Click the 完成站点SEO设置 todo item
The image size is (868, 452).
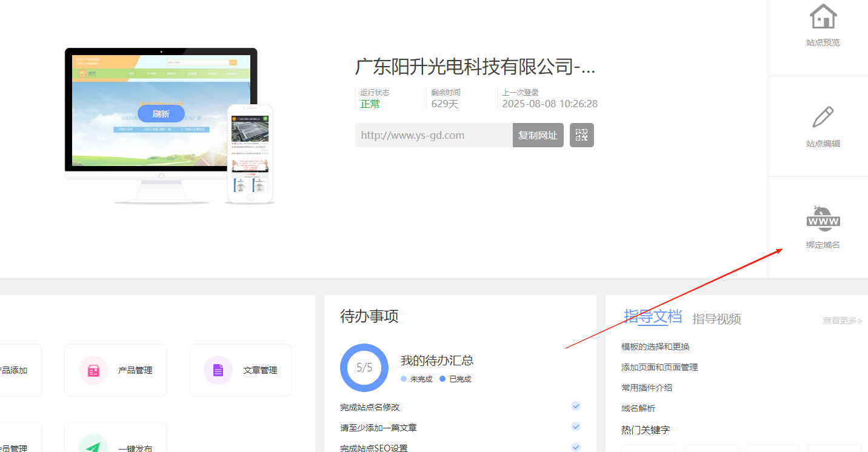(374, 448)
